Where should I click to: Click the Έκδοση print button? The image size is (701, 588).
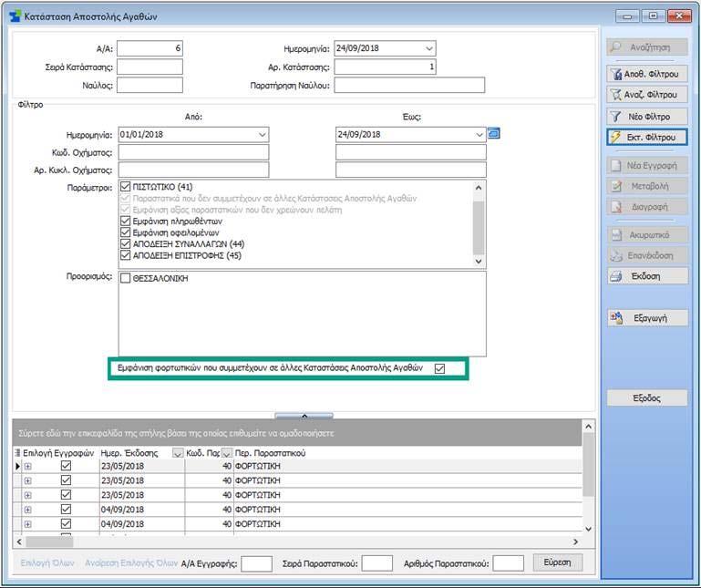pyautogui.click(x=646, y=276)
